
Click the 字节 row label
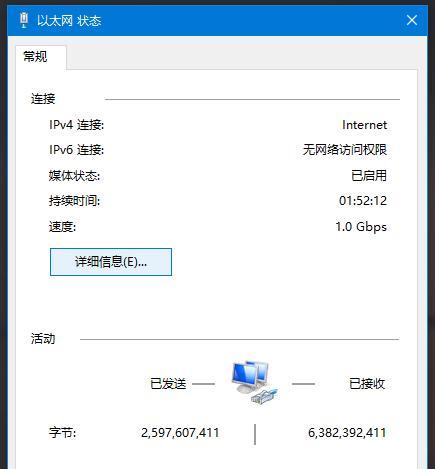click(x=62, y=433)
